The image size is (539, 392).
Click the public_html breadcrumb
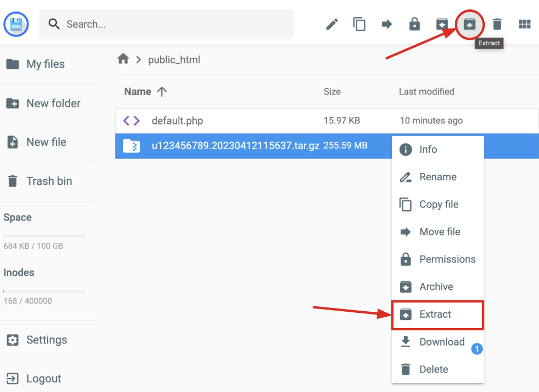click(x=174, y=60)
